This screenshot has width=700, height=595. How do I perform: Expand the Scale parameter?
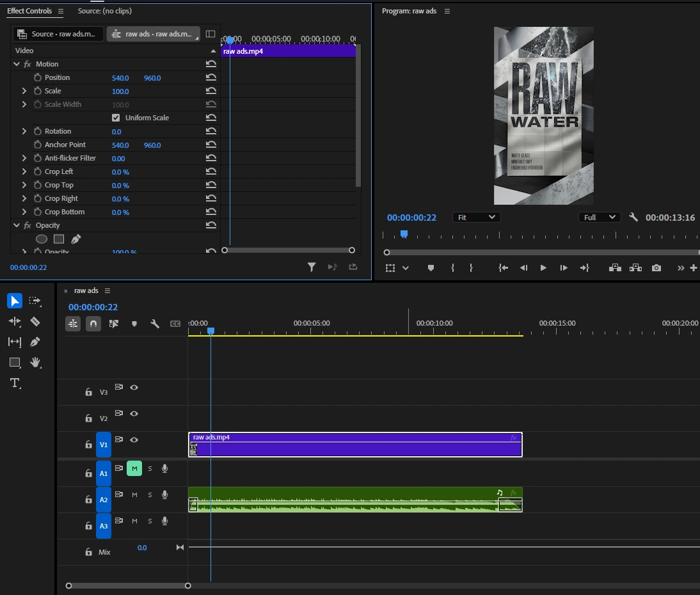click(x=24, y=91)
